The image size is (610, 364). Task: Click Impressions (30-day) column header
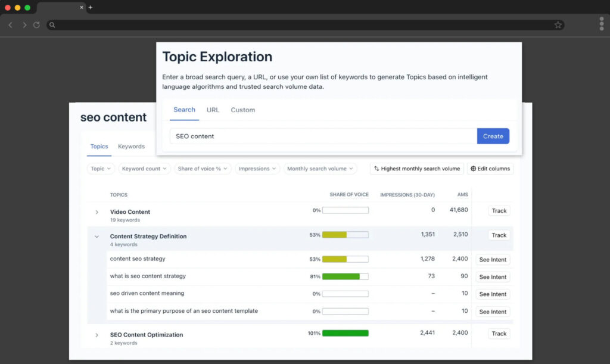tap(407, 195)
